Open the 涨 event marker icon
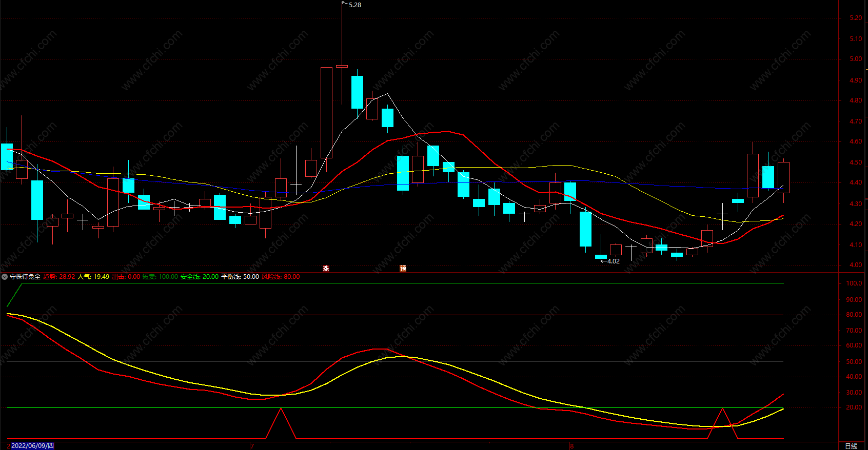This screenshot has height=450, width=868. (x=326, y=269)
